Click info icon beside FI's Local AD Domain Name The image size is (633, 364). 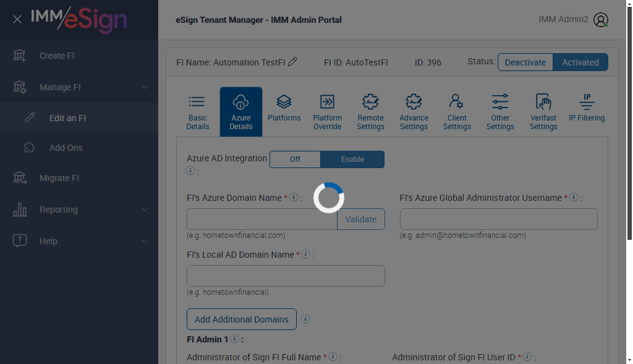coord(305,254)
